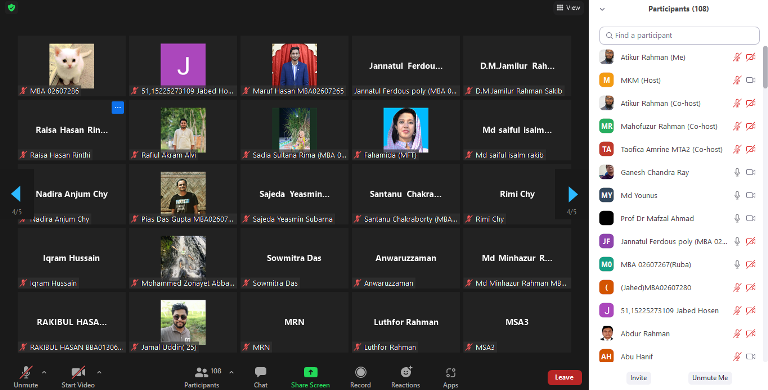The image size is (768, 390).
Task: Select Pias Das Gupta video tile
Action: tap(183, 194)
